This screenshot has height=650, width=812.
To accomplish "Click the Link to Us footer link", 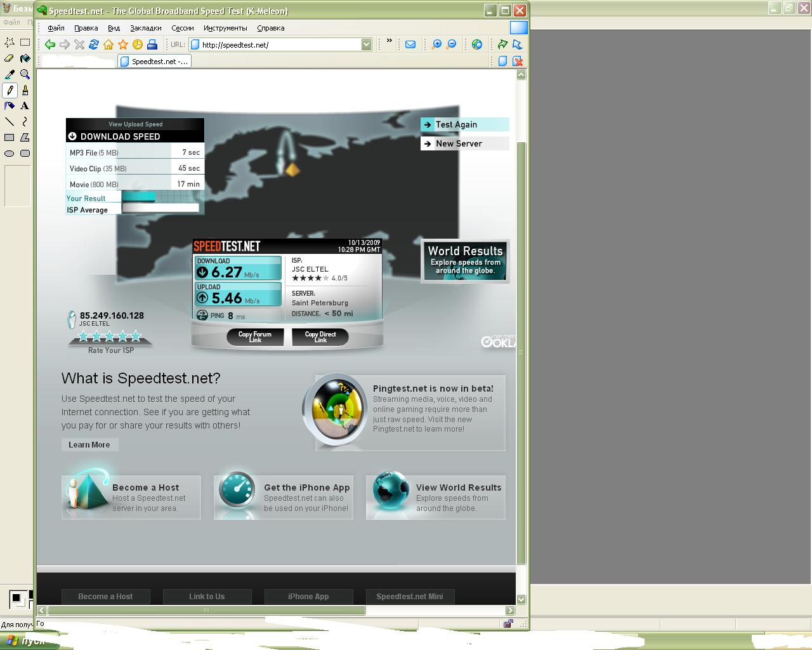I will click(207, 597).
